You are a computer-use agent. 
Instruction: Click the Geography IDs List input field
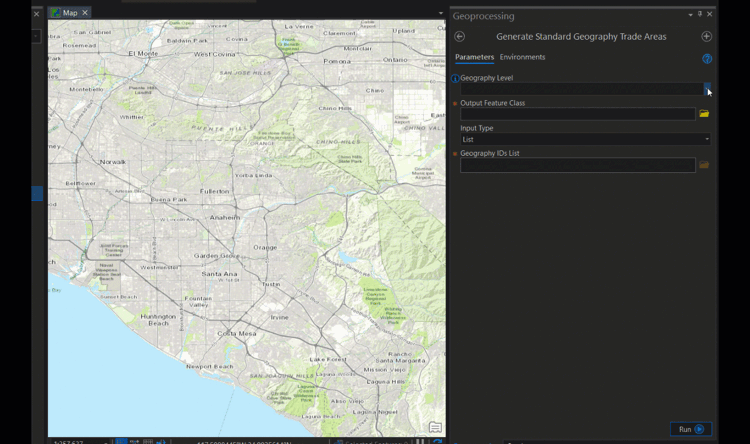coord(577,165)
